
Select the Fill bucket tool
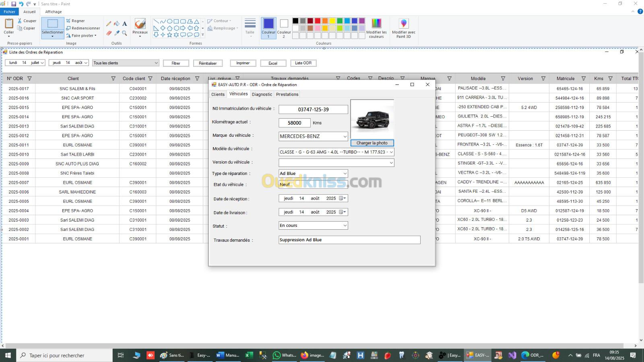tap(116, 24)
